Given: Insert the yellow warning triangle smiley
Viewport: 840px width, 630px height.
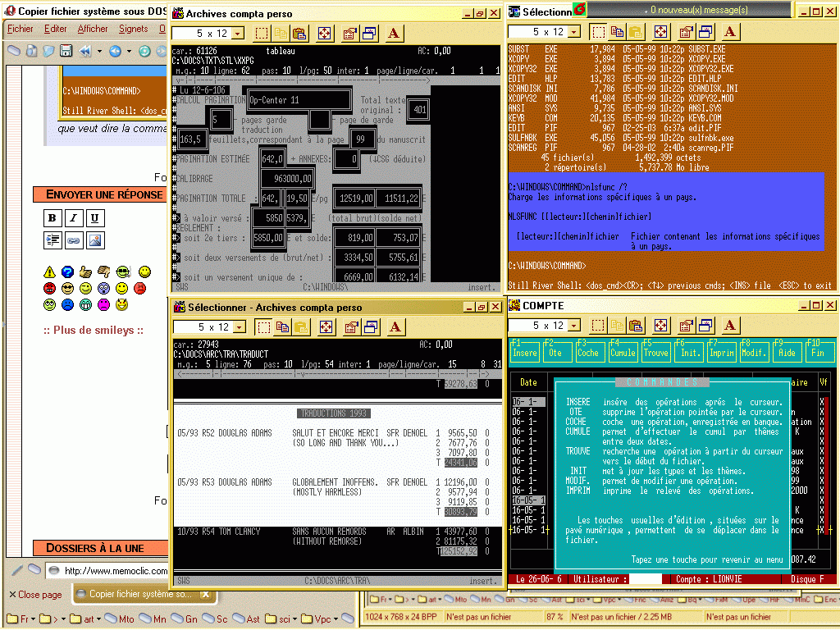Looking at the screenshot, I should coord(49,272).
